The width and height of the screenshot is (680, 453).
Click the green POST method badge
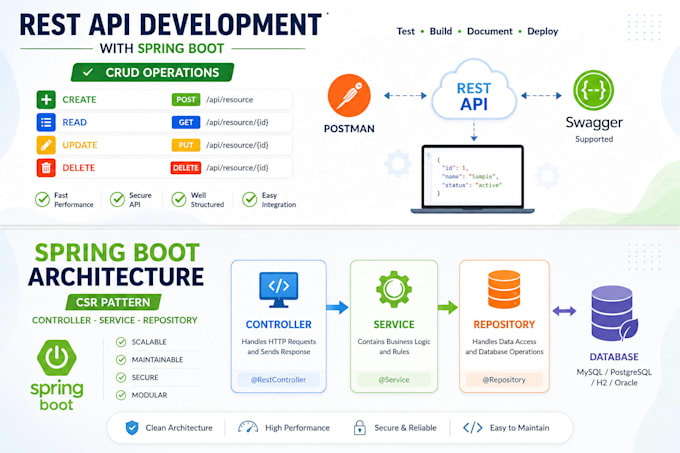pos(186,100)
